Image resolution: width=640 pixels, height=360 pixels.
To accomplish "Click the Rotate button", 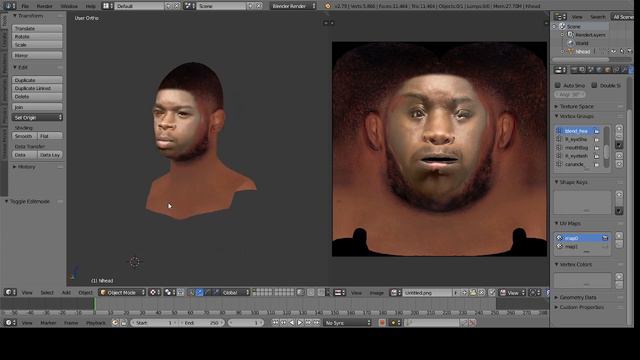I will pyautogui.click(x=37, y=37).
